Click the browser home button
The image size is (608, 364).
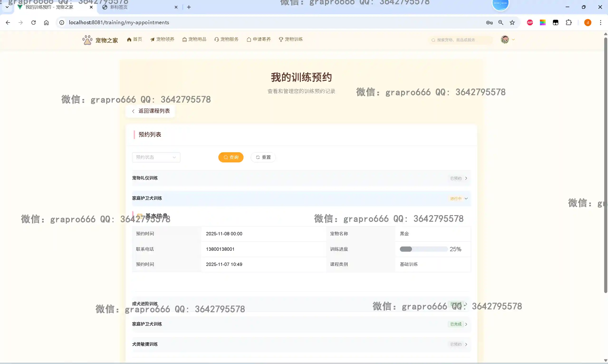46,23
